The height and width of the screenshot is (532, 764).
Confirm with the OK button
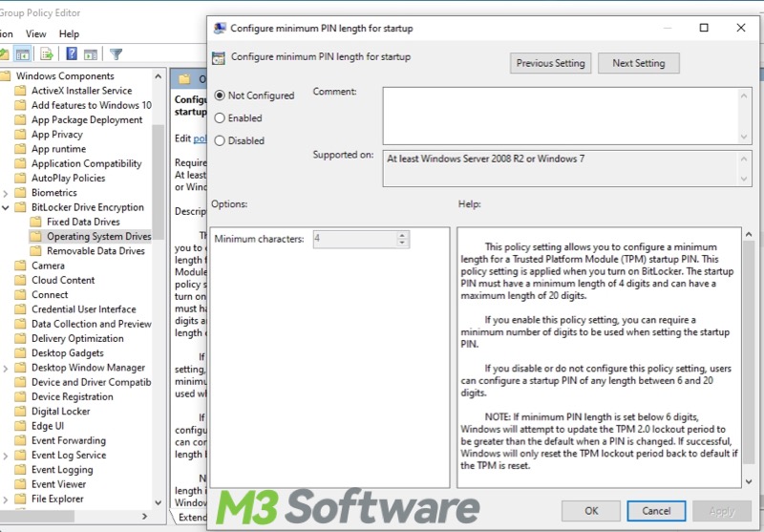591,511
